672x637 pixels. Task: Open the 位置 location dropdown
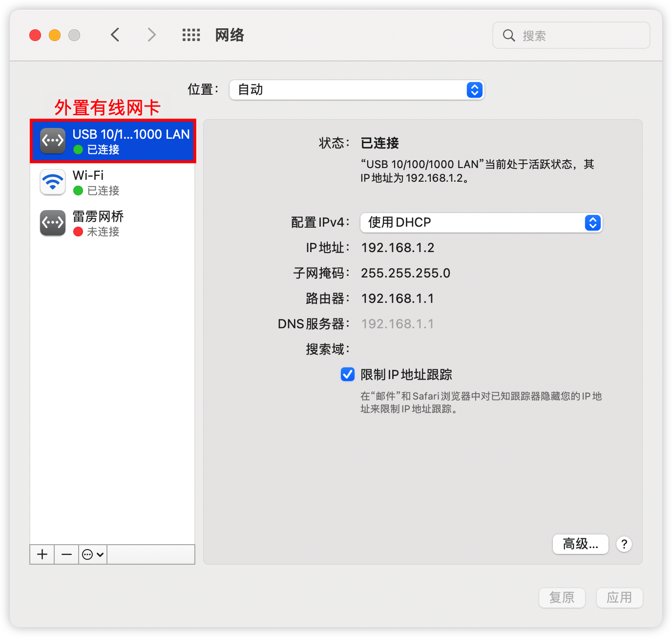click(357, 90)
